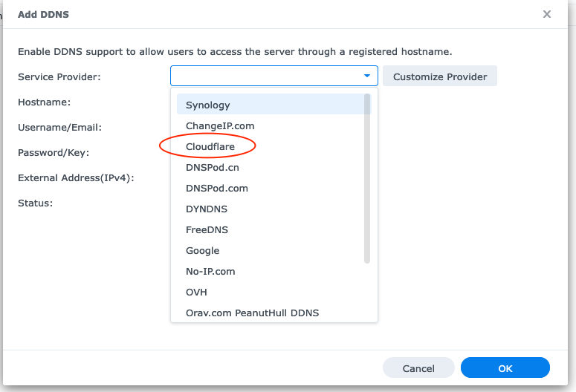Choose ChangeIP.com as provider
The image size is (576, 392).
220,125
